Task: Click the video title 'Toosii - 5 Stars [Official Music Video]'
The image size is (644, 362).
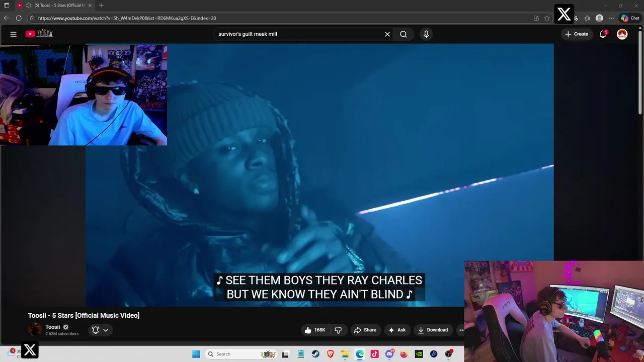Action: [84, 315]
